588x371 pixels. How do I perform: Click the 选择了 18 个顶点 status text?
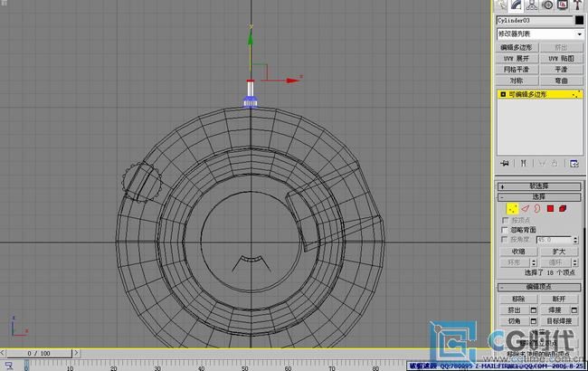(549, 272)
